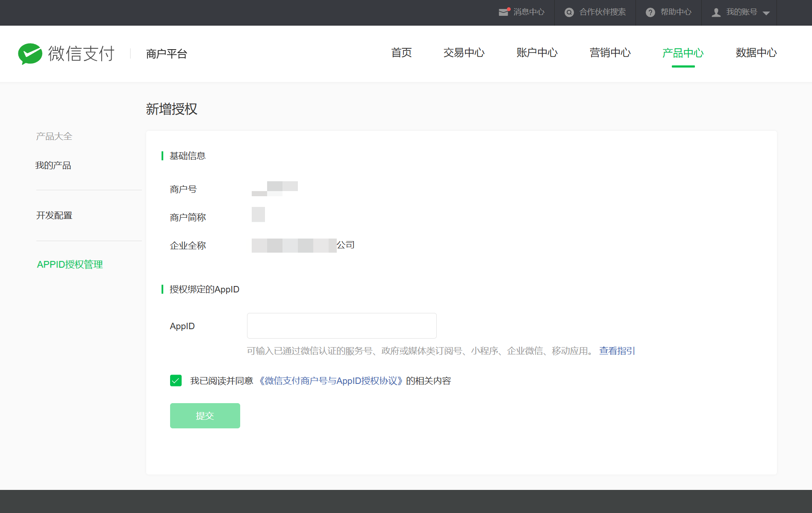
Task: Select the 营销中心 tab
Action: (610, 53)
